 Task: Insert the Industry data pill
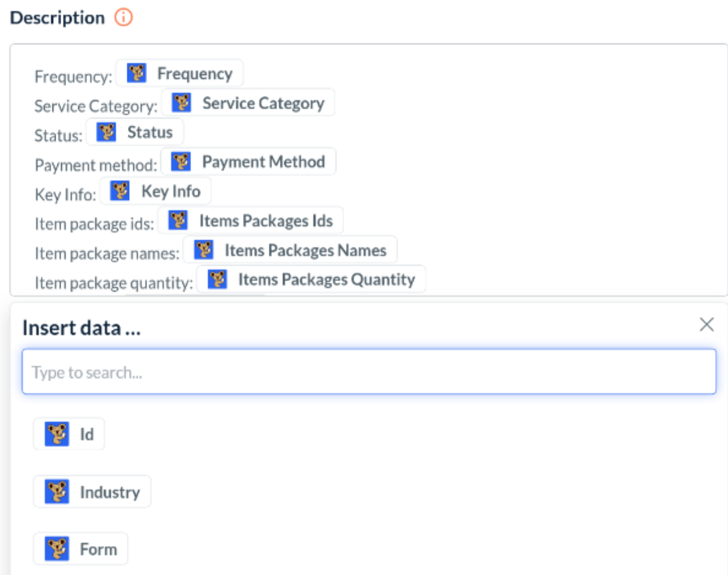(x=92, y=492)
